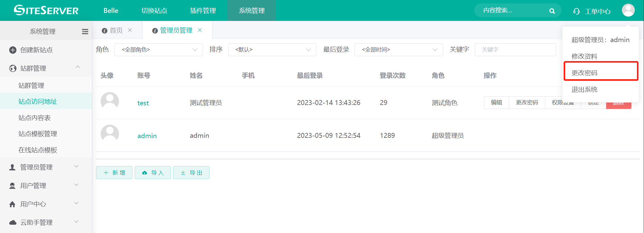
Task: Click the 新增 button
Action: click(114, 173)
